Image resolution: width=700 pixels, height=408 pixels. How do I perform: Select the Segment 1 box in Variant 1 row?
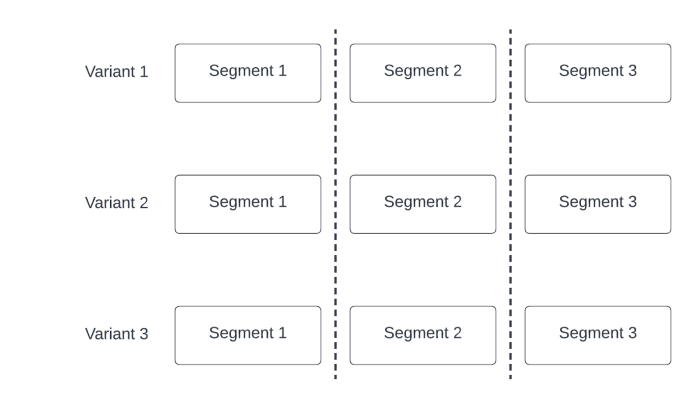click(248, 73)
